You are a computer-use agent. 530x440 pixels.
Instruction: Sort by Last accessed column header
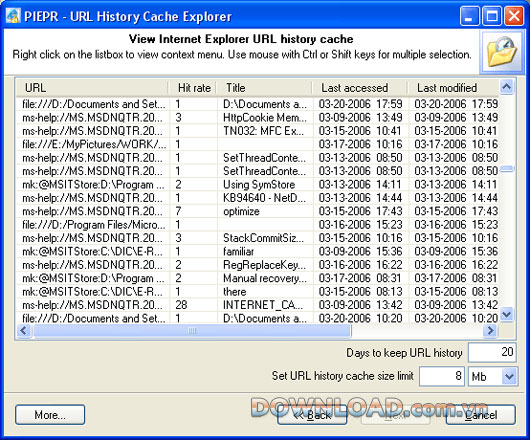pos(360,88)
